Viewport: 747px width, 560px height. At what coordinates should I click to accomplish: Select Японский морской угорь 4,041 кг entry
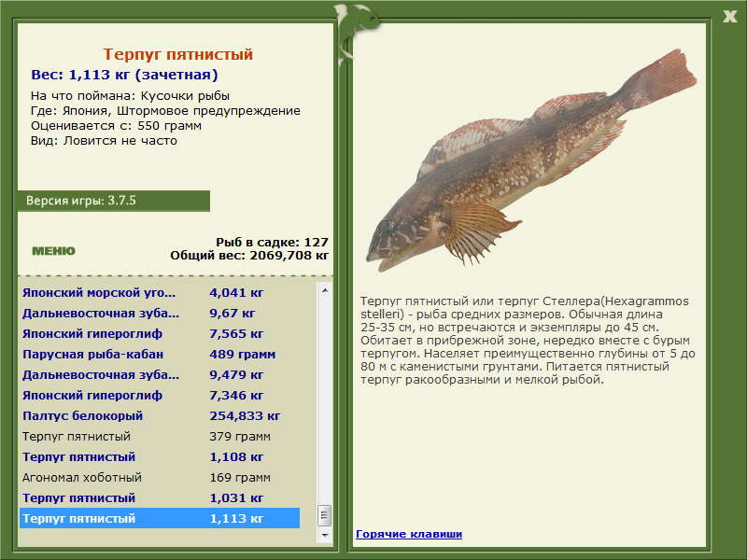[159, 291]
